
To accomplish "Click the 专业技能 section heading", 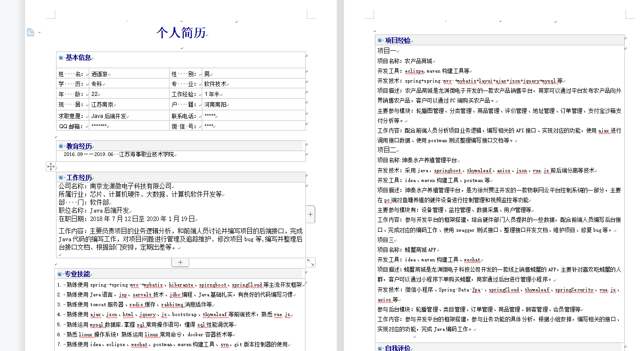I will coord(77,274).
